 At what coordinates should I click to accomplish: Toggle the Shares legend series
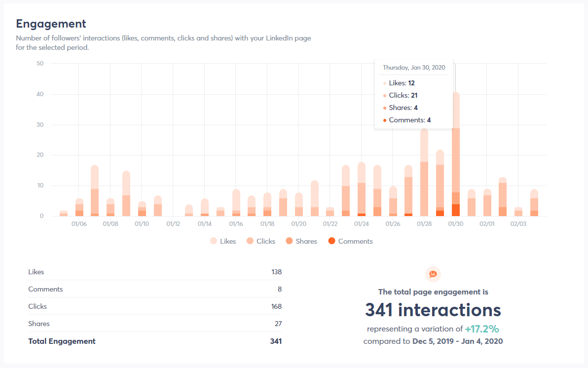[301, 241]
